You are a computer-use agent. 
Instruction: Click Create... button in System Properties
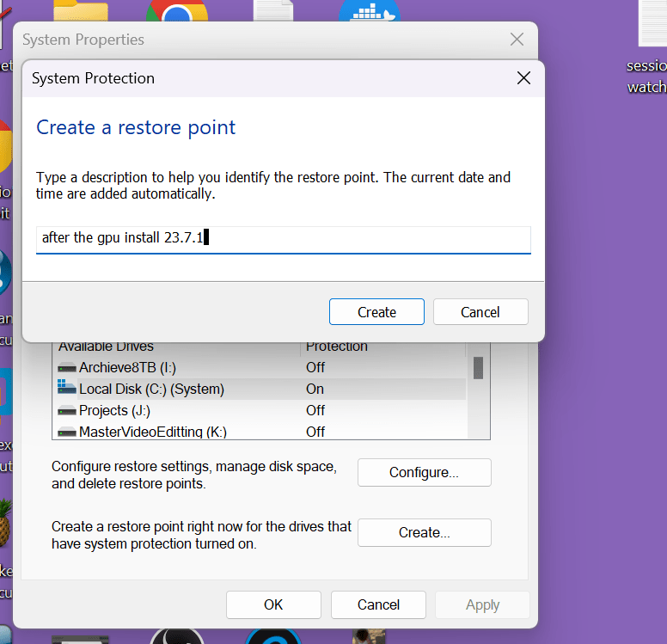[424, 532]
